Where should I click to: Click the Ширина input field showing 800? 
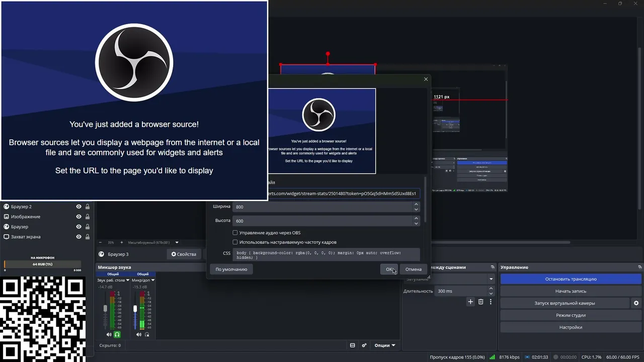[323, 207]
